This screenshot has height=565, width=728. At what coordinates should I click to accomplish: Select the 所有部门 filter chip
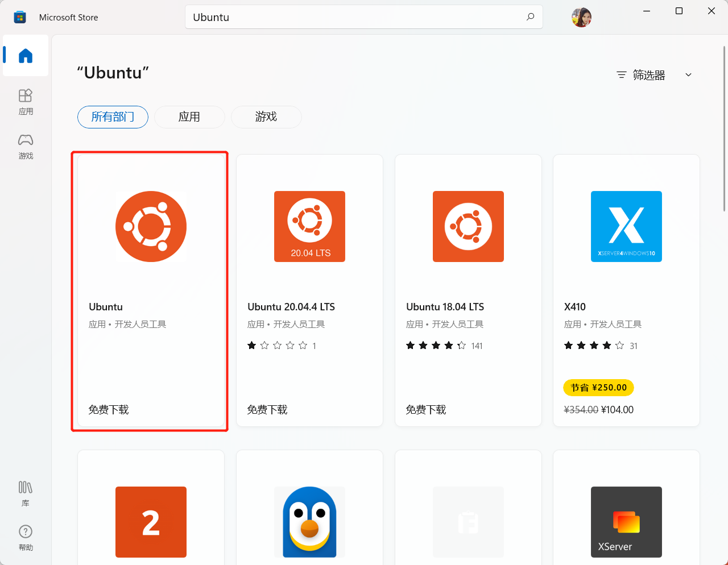113,117
